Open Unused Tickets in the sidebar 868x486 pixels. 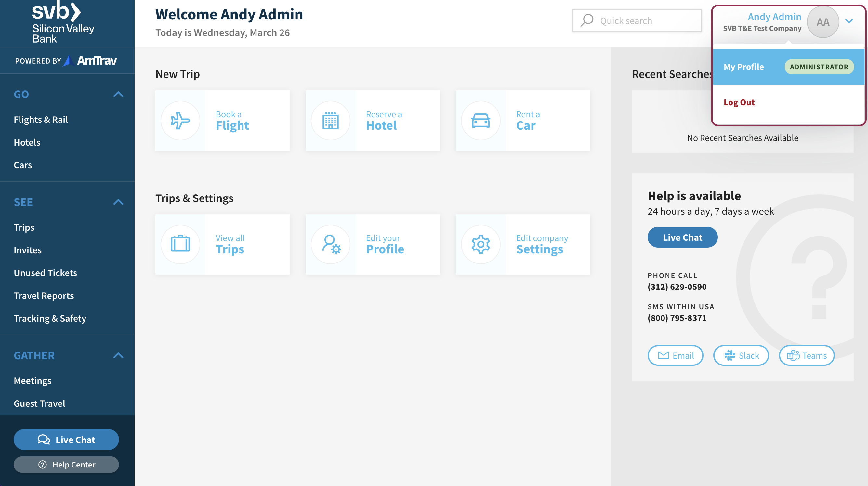pyautogui.click(x=46, y=273)
